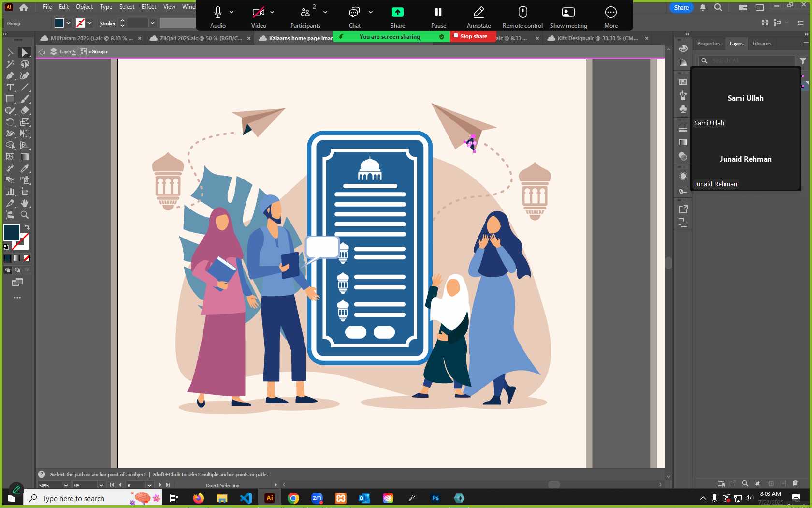Open the Stroke panel icon
The width and height of the screenshot is (812, 508).
(x=683, y=129)
